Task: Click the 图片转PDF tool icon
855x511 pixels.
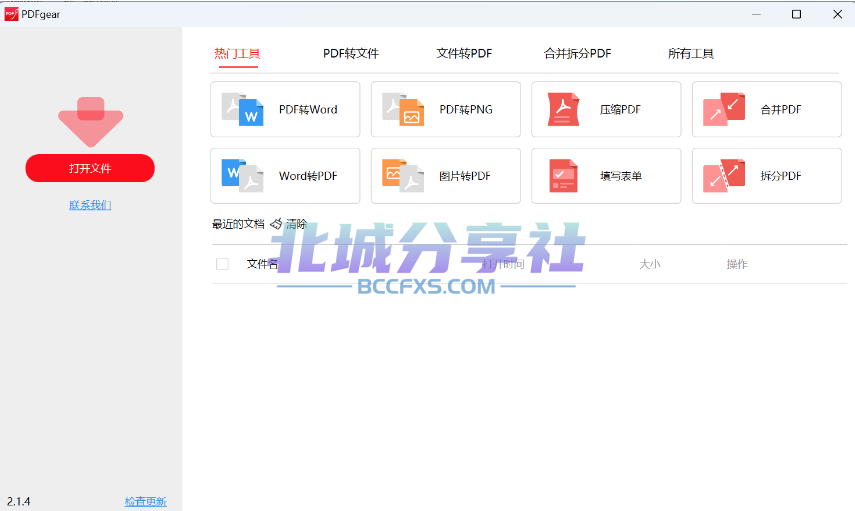Action: coord(403,176)
